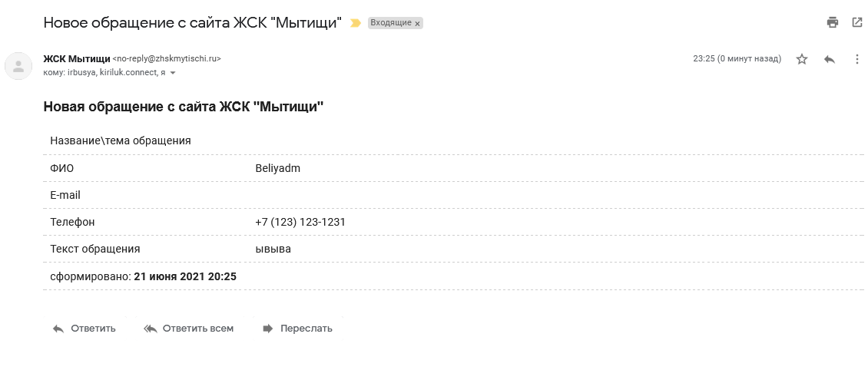Click the Ответить всем button
Viewport: 868px width, 380px height.
[189, 329]
